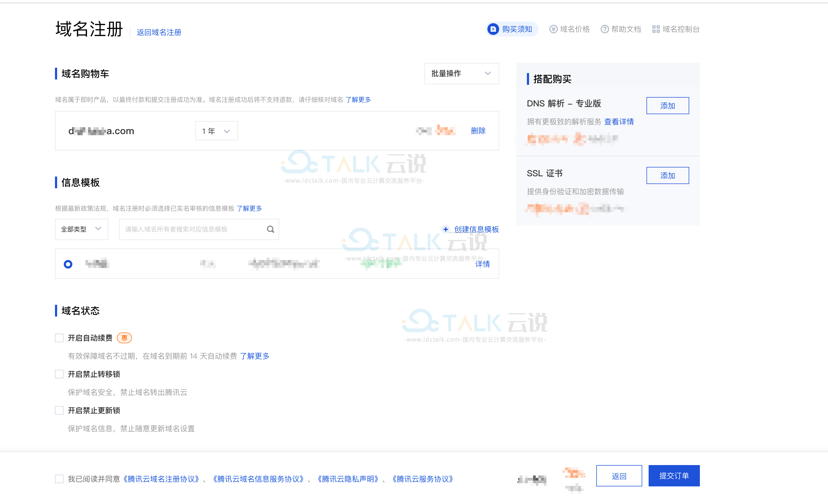Enable the 开启自动续费 checkbox
The width and height of the screenshot is (828, 504).
click(x=59, y=337)
